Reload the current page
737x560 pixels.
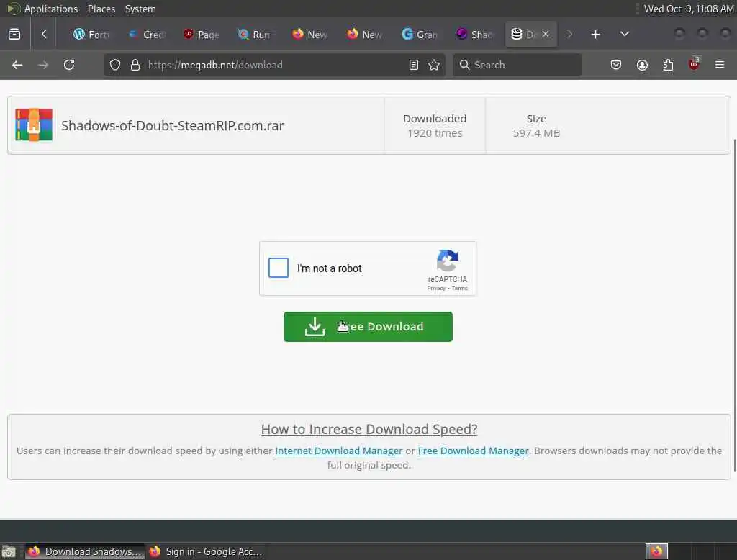pyautogui.click(x=69, y=65)
